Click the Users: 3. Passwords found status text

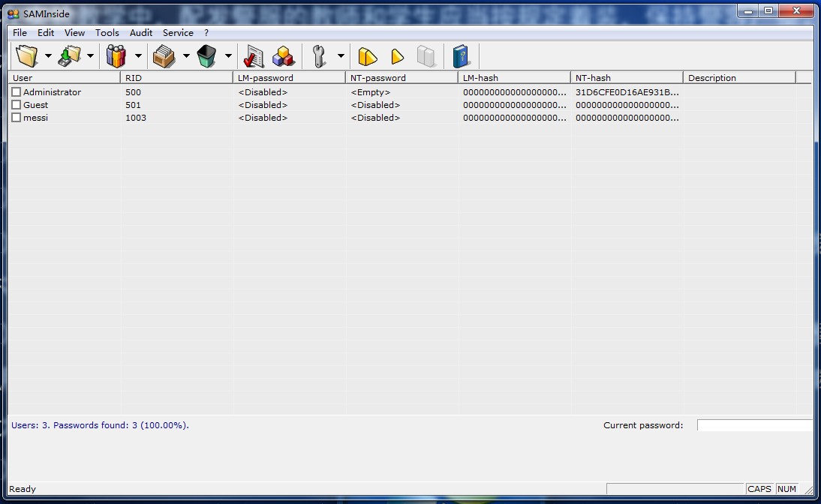pos(100,425)
